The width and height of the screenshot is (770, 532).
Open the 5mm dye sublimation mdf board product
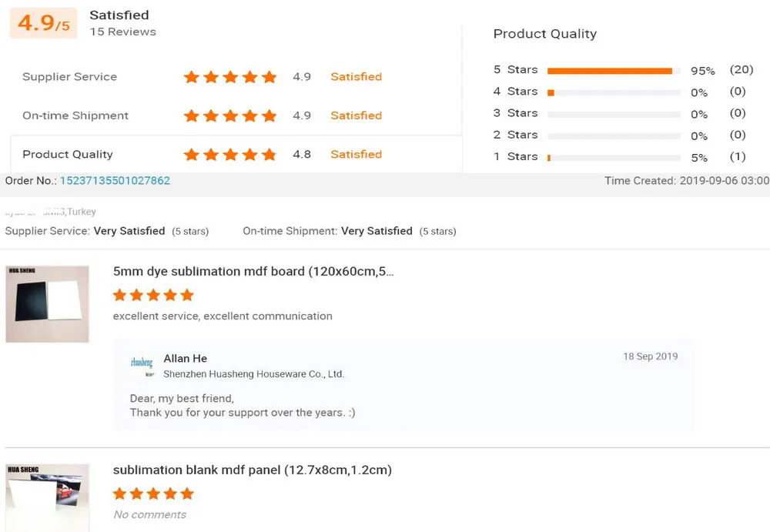point(253,272)
